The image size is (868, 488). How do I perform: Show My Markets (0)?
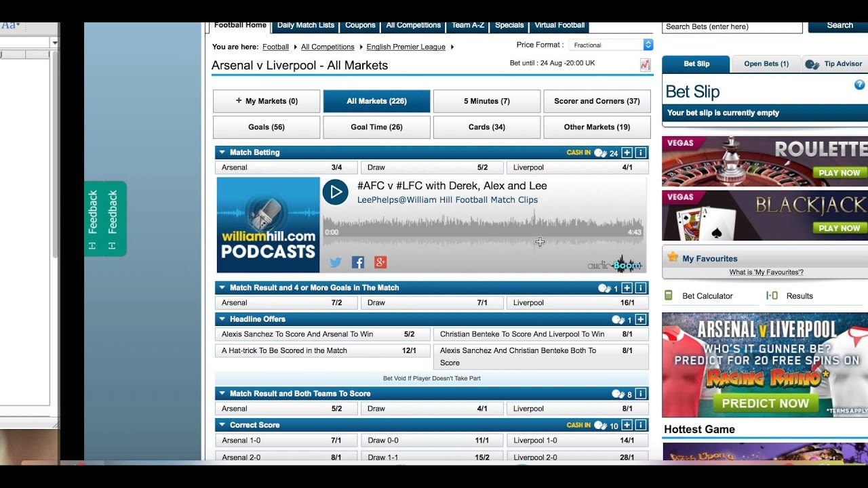267,101
